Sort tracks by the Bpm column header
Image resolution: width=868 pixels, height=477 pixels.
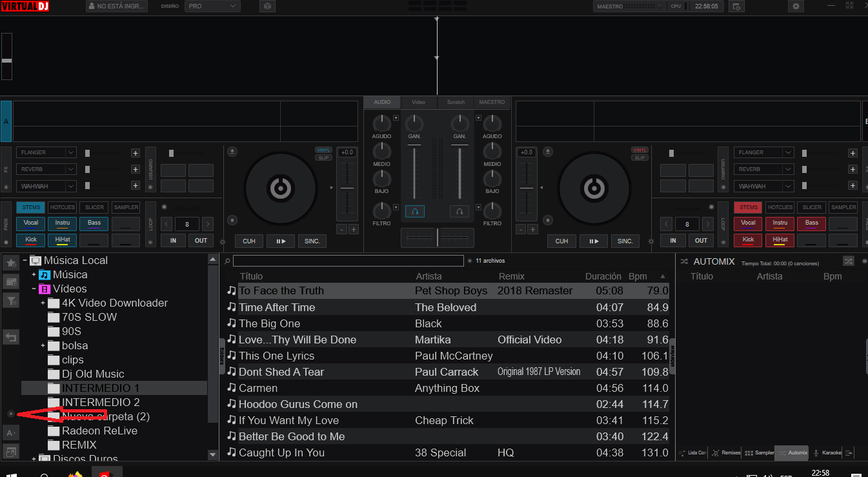click(x=638, y=276)
